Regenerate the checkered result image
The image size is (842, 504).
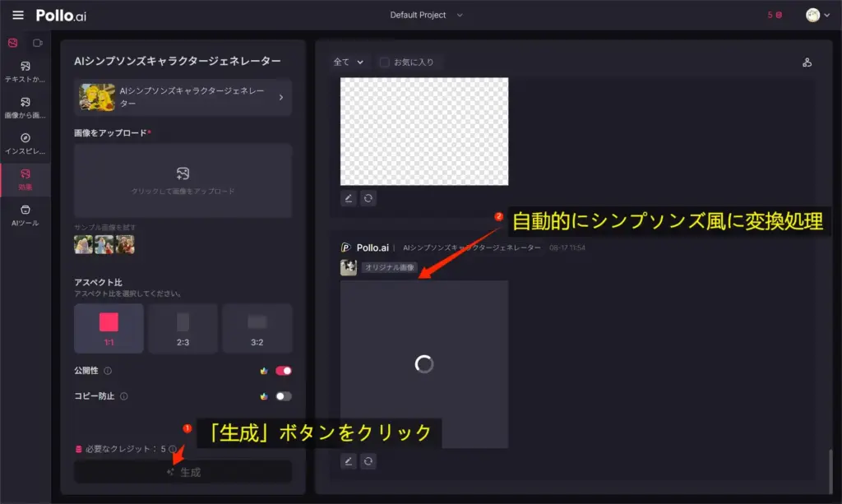pyautogui.click(x=368, y=198)
